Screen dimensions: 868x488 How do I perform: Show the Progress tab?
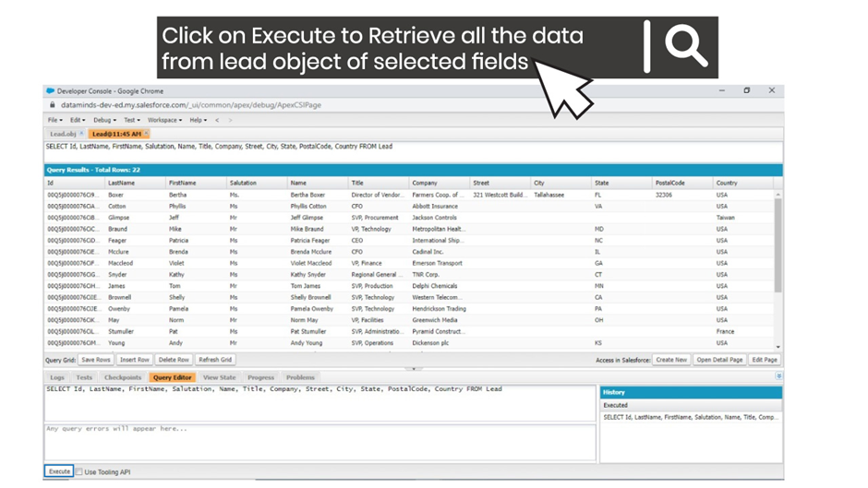click(x=260, y=377)
